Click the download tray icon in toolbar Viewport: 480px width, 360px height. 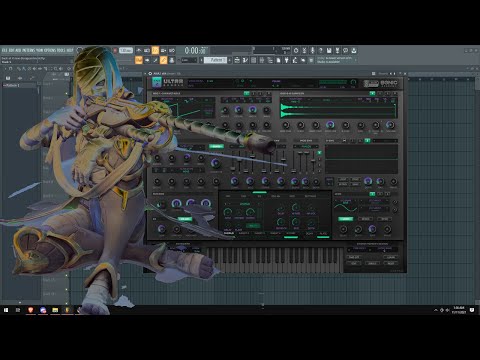tap(354, 50)
